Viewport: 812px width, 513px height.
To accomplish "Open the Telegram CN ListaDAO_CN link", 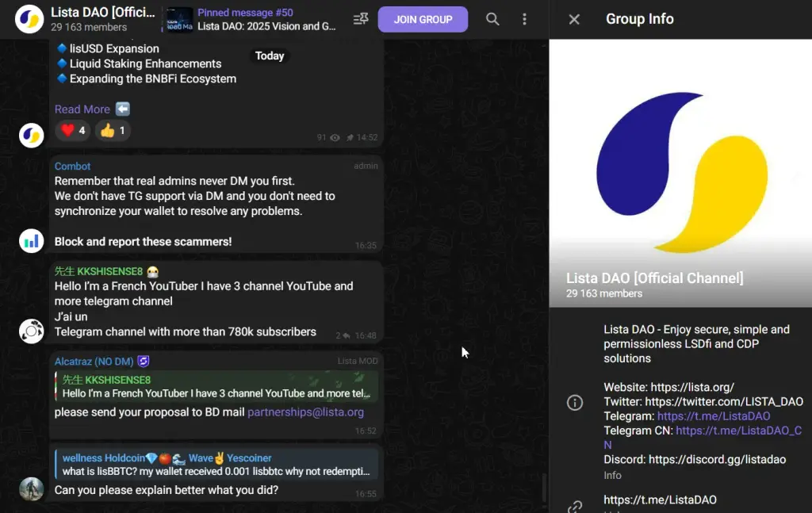I will (703, 438).
